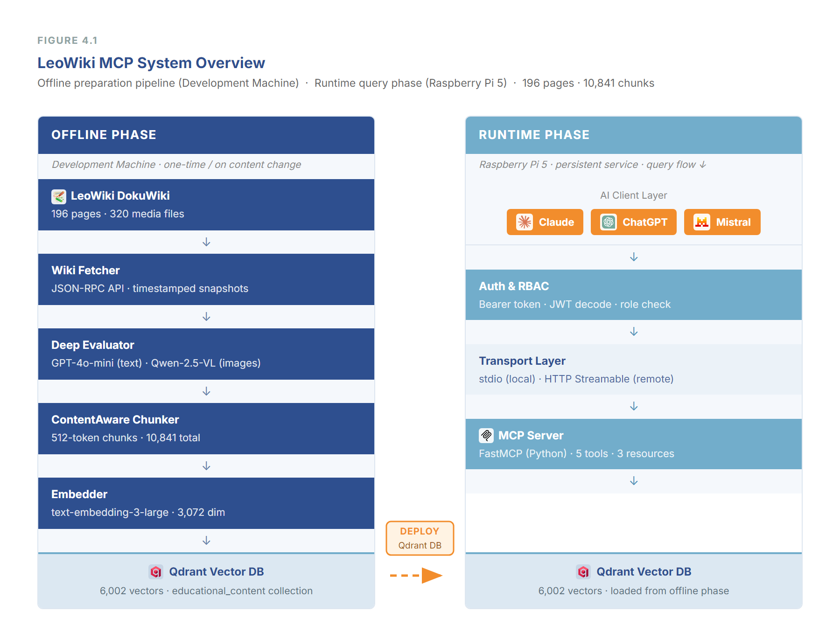Click 'stdio (local) · HTTP Streamable (remote)' text

[576, 379]
